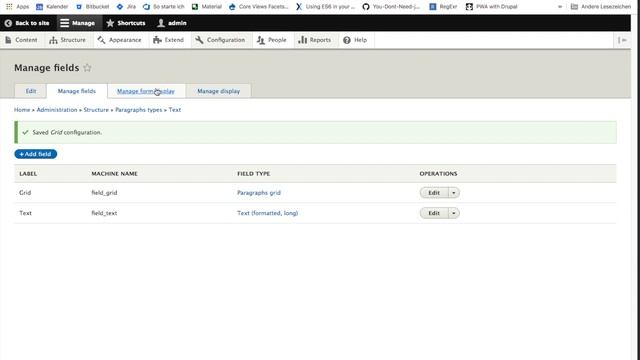Edit the Grid field
This screenshot has width=640, height=360.
pos(434,193)
